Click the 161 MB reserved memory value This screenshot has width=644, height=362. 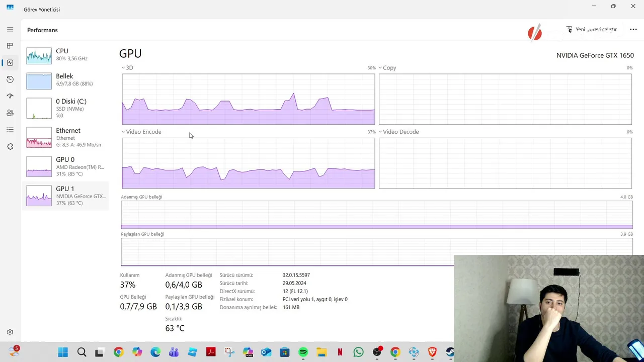coord(291,307)
